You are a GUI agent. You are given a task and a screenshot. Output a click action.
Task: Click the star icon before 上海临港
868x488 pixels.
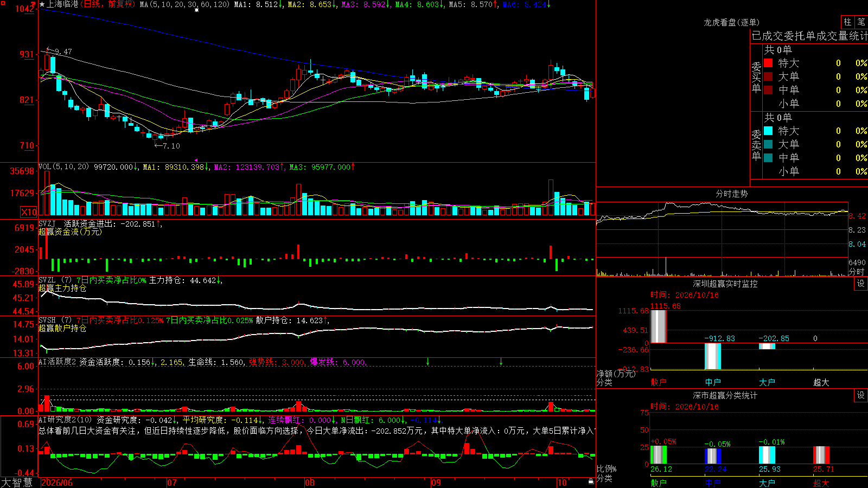(x=42, y=4)
